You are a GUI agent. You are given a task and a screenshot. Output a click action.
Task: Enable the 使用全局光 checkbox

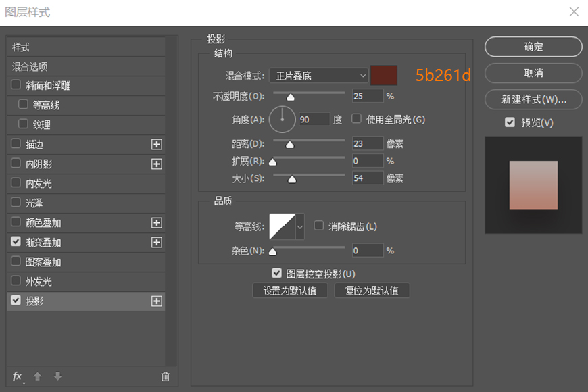pyautogui.click(x=356, y=119)
